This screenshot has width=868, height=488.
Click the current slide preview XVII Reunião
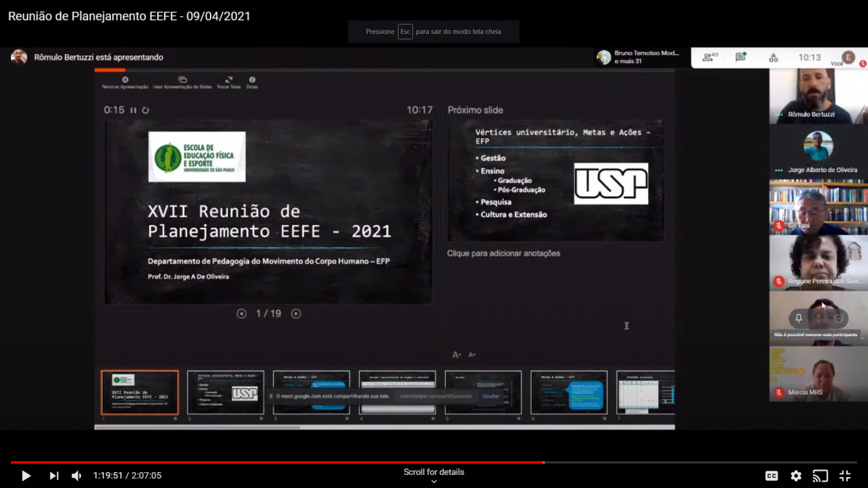click(x=269, y=212)
